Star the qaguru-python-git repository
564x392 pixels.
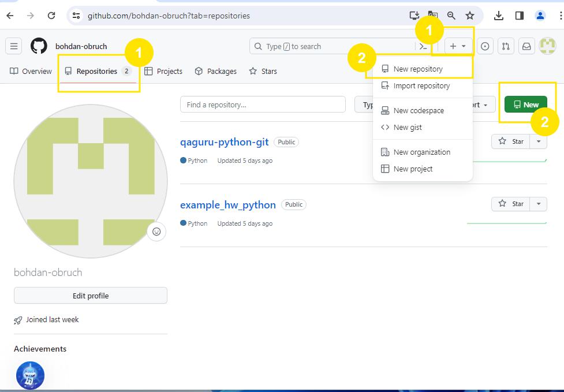511,141
